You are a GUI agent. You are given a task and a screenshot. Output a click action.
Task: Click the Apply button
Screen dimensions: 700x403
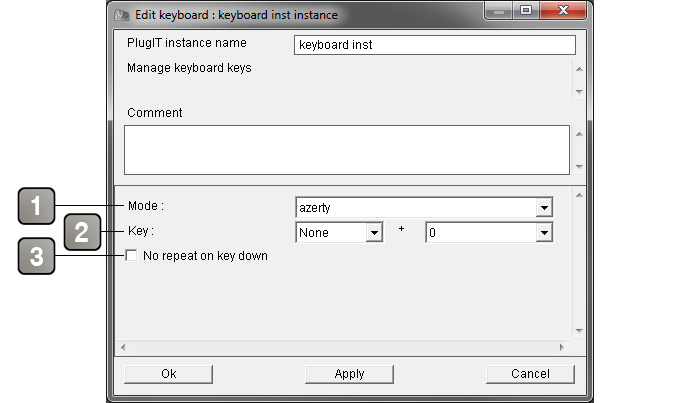click(x=349, y=374)
